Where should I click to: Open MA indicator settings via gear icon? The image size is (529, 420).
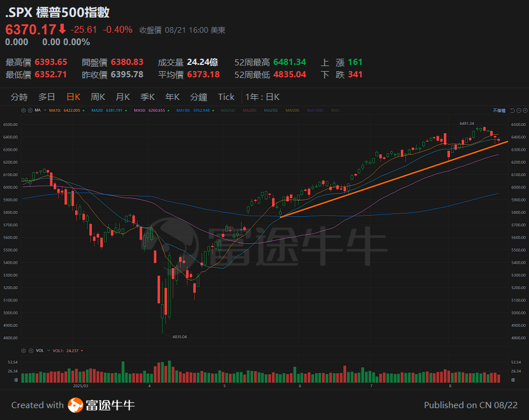24,111
